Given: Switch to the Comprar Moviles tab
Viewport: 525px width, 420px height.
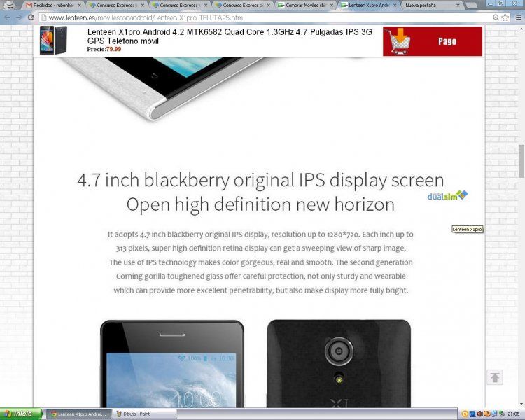Looking at the screenshot, I should (x=305, y=6).
